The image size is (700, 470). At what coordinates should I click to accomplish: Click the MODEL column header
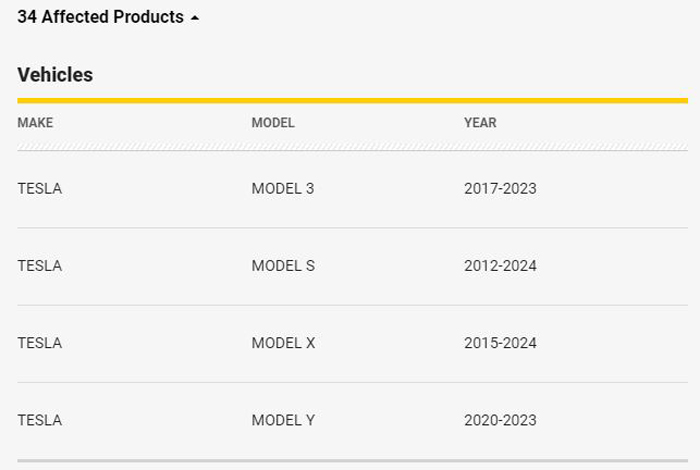click(273, 123)
